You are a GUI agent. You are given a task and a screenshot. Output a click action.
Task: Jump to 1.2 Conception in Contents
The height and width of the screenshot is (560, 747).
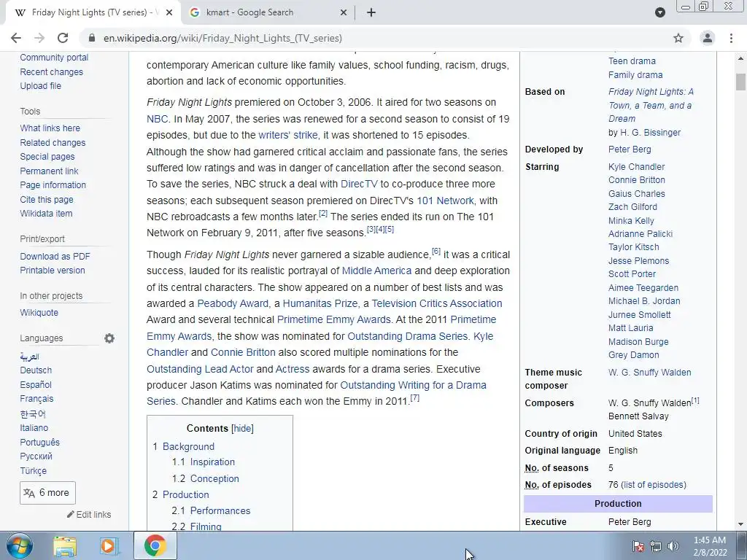(x=214, y=478)
